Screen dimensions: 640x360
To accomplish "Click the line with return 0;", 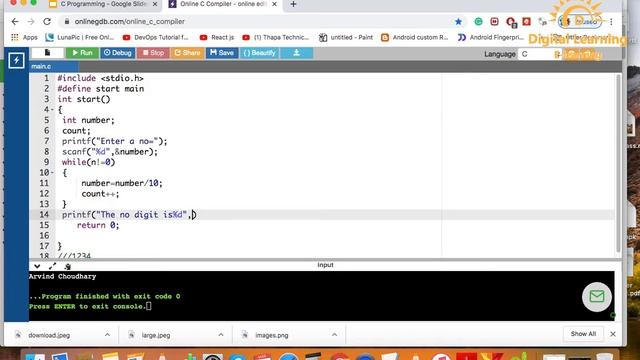I will pos(98,225).
